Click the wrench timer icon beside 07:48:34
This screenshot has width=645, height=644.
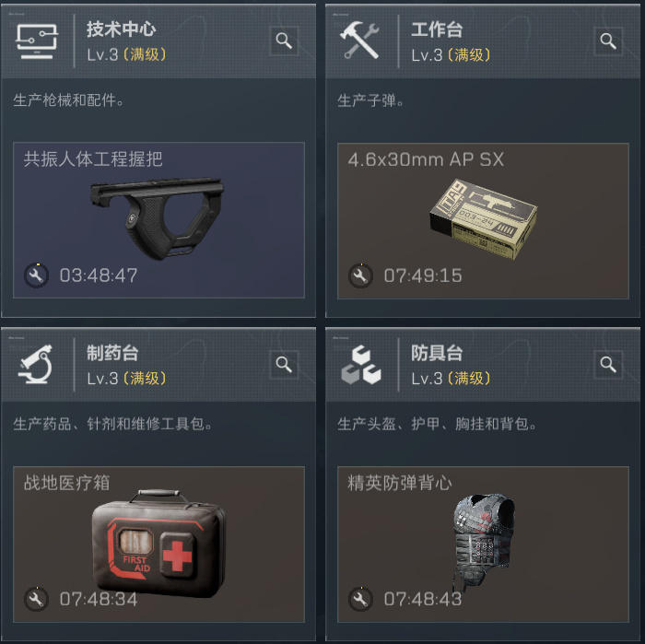[x=36, y=599]
